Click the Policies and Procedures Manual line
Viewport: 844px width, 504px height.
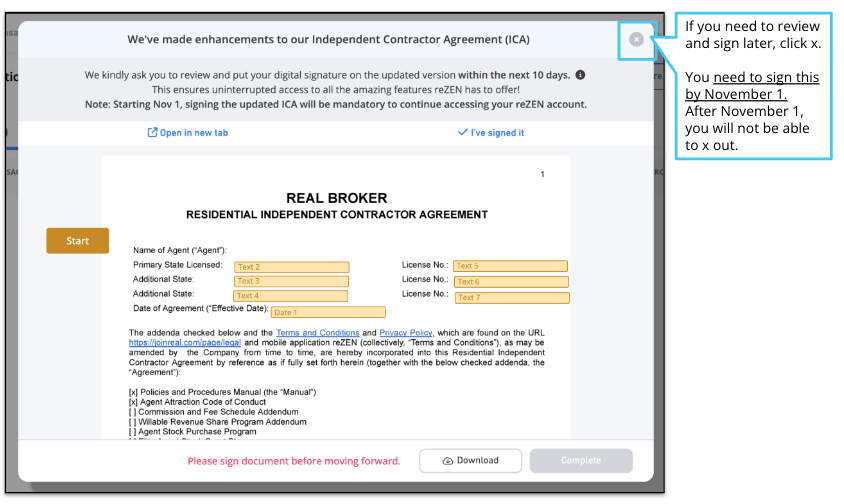(222, 392)
